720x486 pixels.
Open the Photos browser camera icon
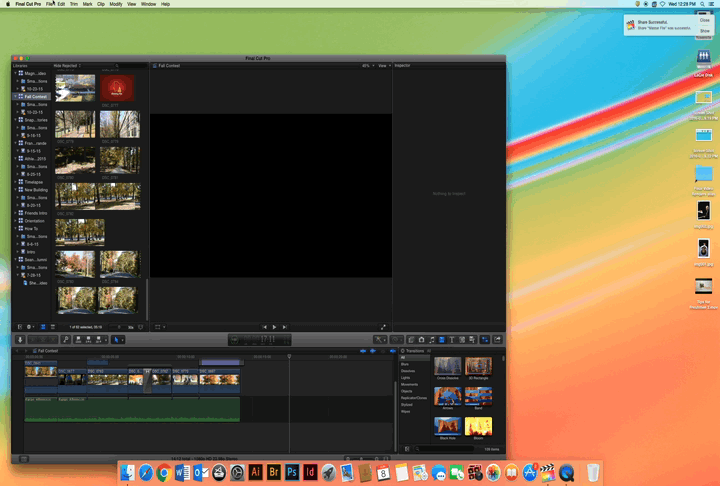(421, 340)
